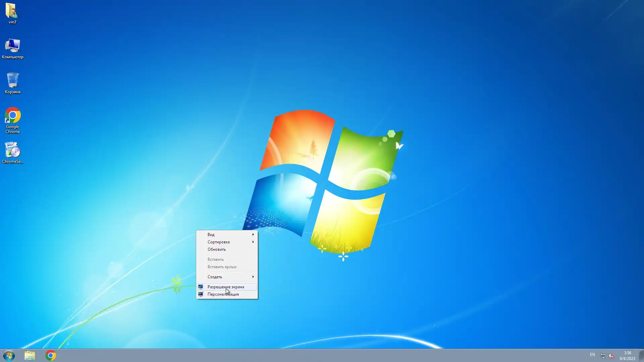This screenshot has width=644, height=362.
Task: Click the EN language indicator
Action: coord(592,355)
